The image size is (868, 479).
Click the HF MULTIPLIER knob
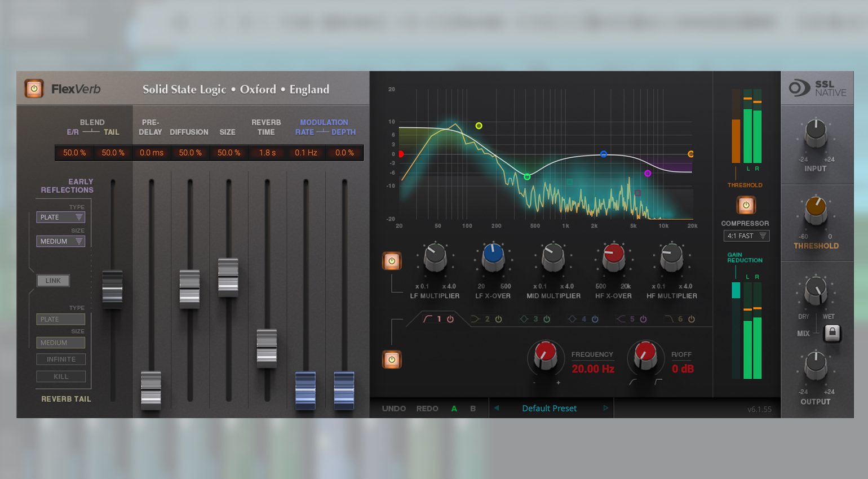click(672, 256)
